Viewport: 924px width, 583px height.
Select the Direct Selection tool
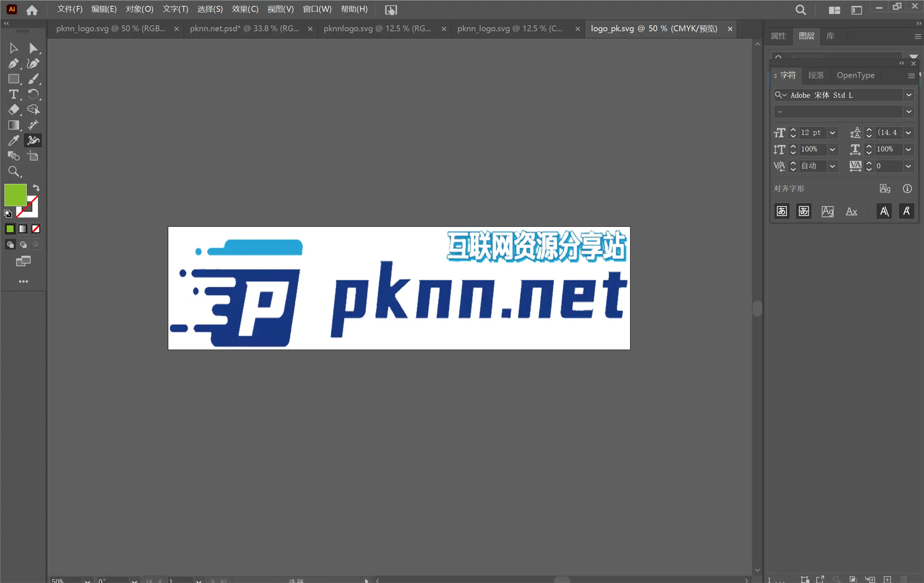click(x=33, y=48)
